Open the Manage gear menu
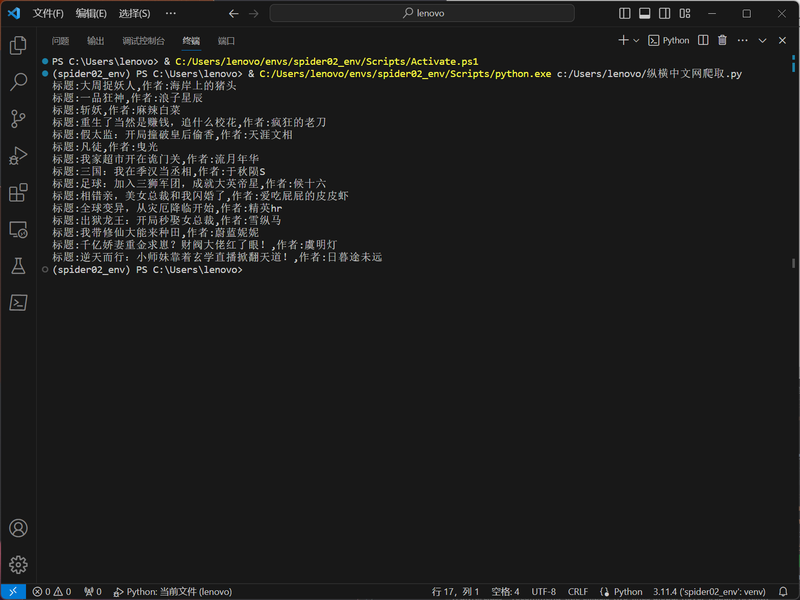The width and height of the screenshot is (800, 600). [x=18, y=565]
